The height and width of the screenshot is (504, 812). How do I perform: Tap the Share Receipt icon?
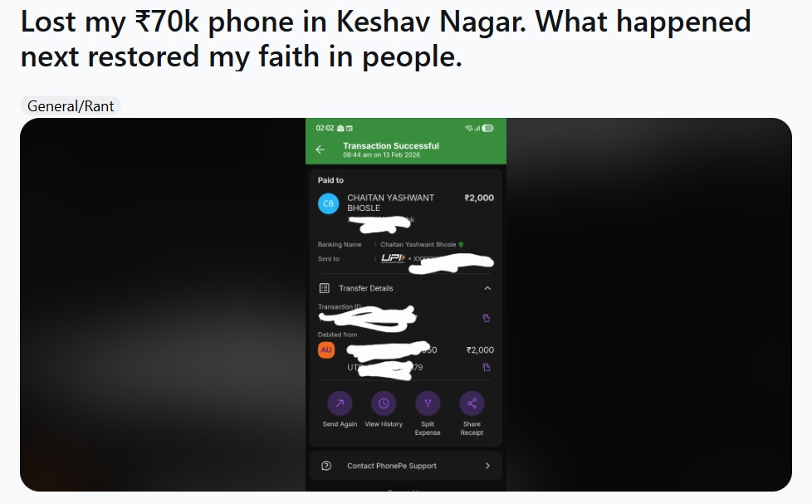[x=472, y=404]
